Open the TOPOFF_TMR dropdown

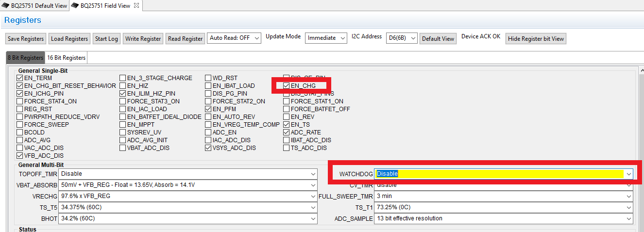188,174
